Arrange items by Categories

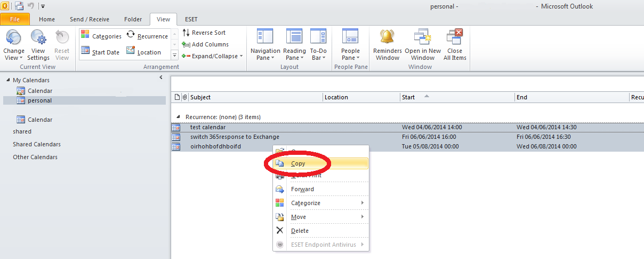[x=101, y=36]
